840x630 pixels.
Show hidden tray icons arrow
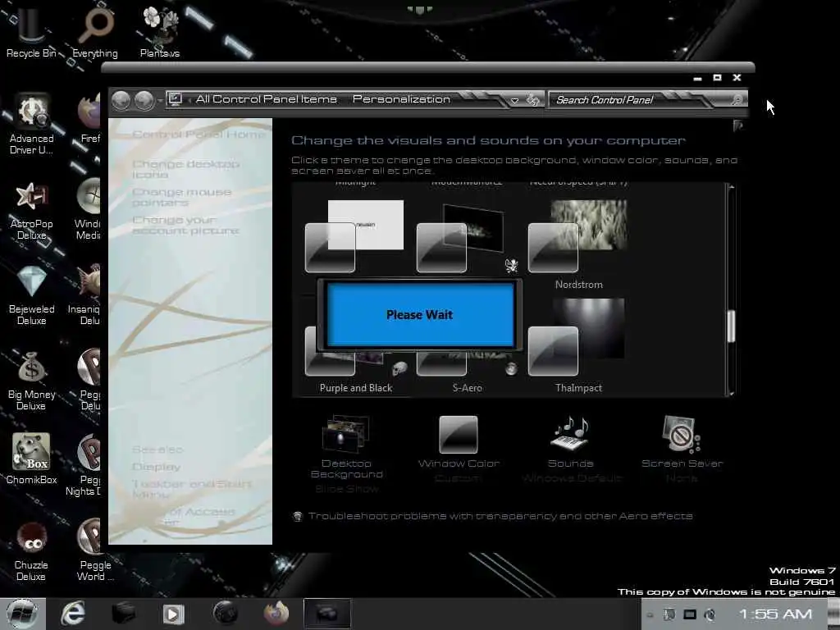click(650, 615)
